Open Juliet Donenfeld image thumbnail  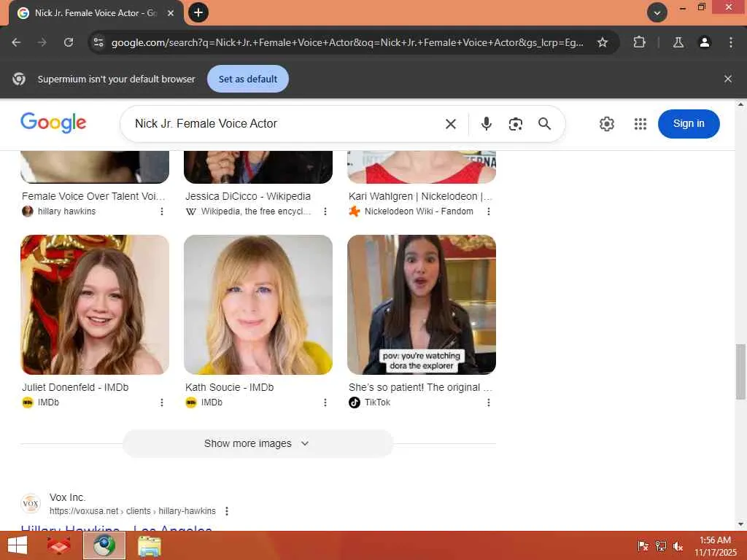click(95, 305)
